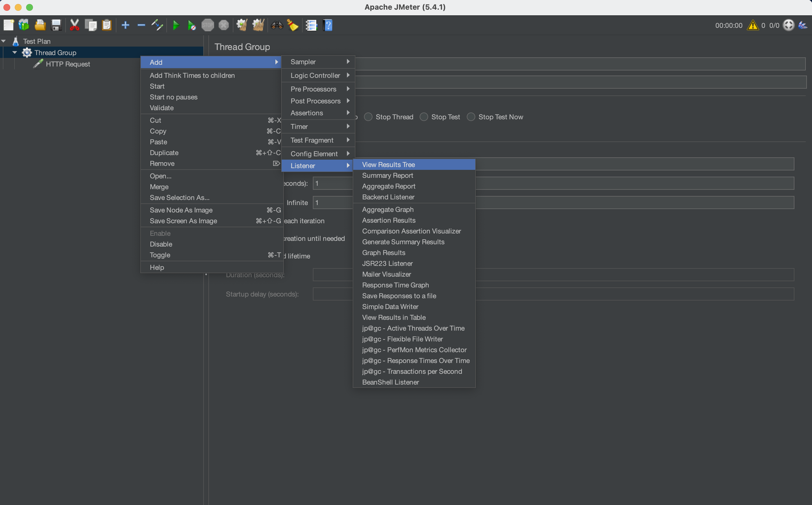This screenshot has height=505, width=812.
Task: Select Add Think Times to children
Action: click(x=212, y=76)
